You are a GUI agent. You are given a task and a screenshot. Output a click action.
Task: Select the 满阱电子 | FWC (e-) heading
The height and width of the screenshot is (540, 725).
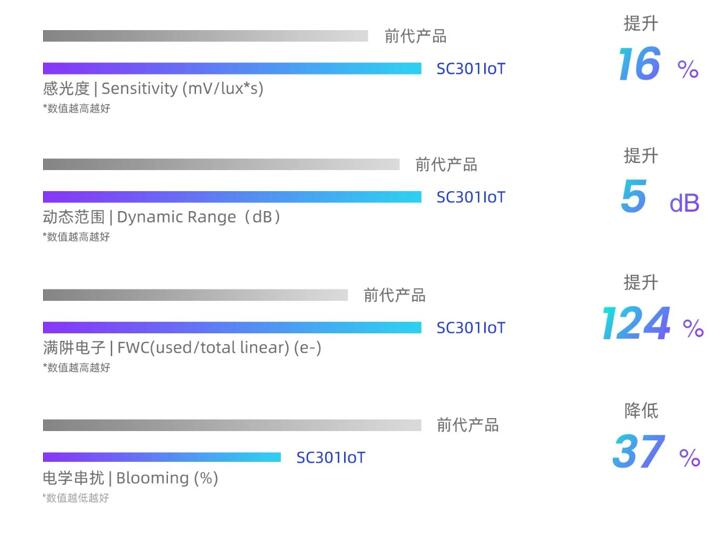(x=182, y=348)
